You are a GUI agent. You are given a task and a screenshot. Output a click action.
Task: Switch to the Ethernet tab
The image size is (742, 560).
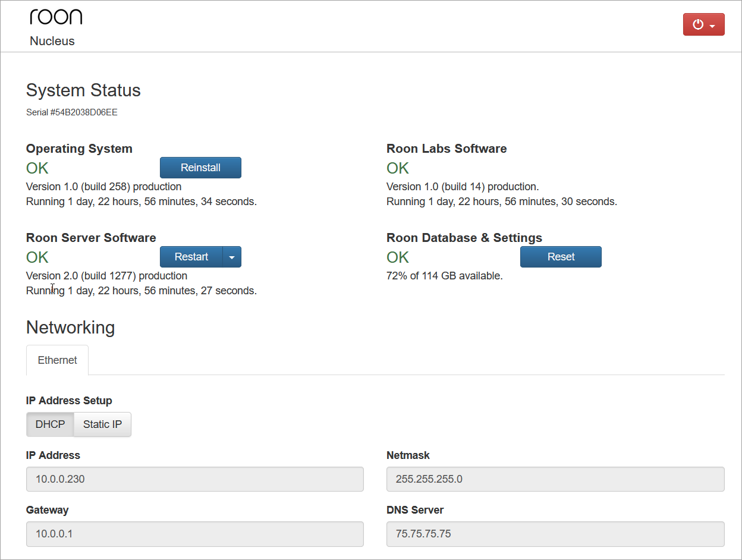pos(58,360)
